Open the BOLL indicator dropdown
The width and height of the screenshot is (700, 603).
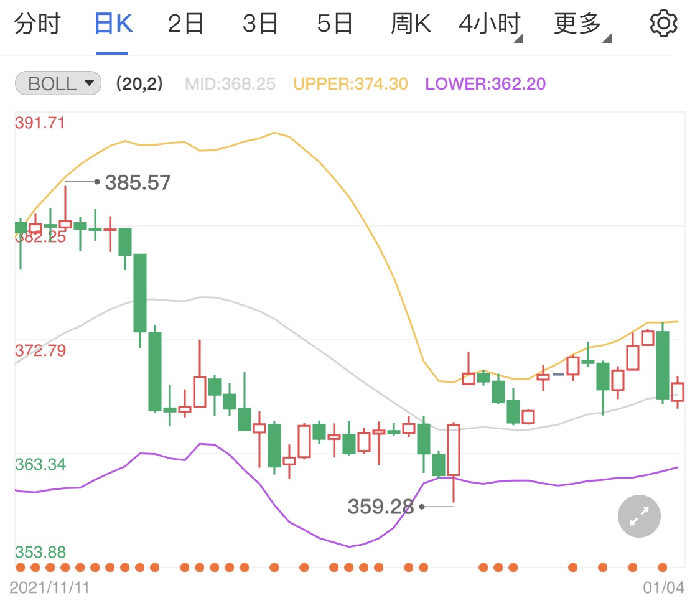coord(58,83)
